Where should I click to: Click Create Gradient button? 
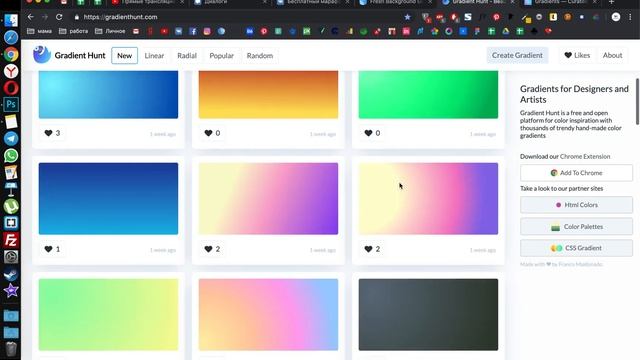[x=517, y=55]
